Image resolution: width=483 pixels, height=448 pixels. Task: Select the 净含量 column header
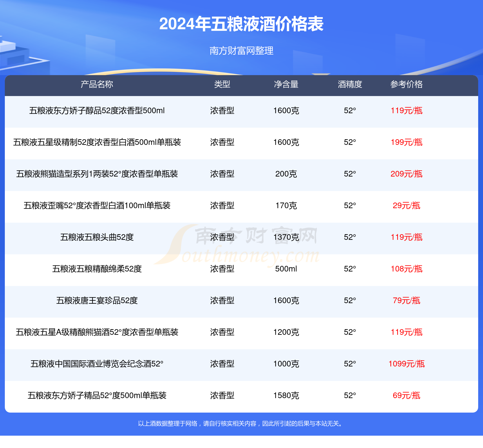(x=286, y=84)
